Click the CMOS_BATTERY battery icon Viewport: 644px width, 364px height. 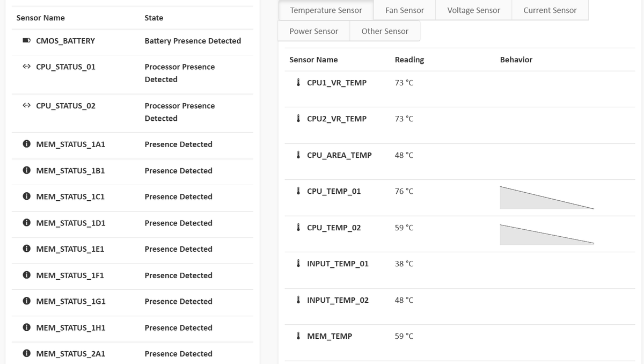tap(26, 41)
